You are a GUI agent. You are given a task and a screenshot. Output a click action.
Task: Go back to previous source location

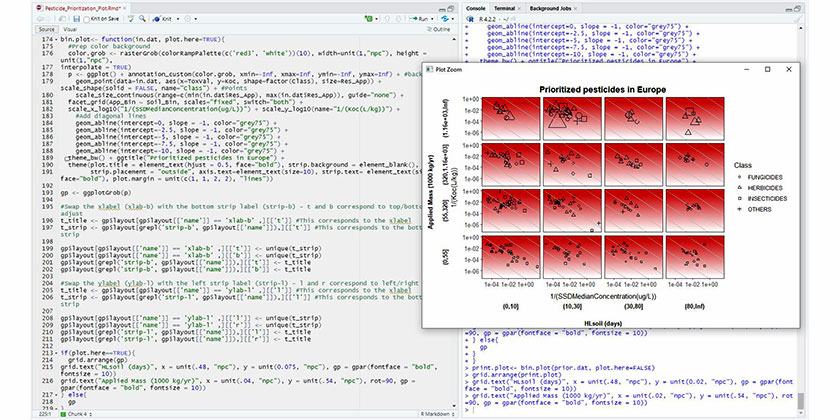[41, 19]
